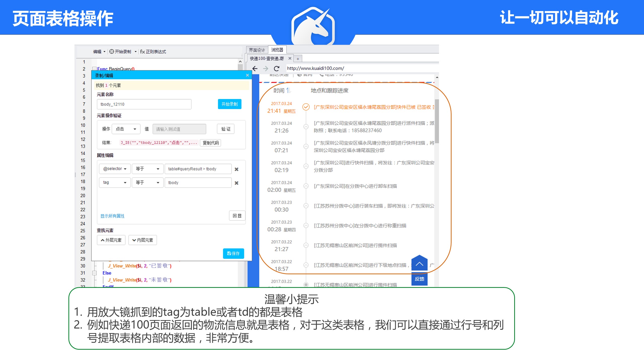
Task: Click the browser refresh icon
Action: tap(276, 68)
